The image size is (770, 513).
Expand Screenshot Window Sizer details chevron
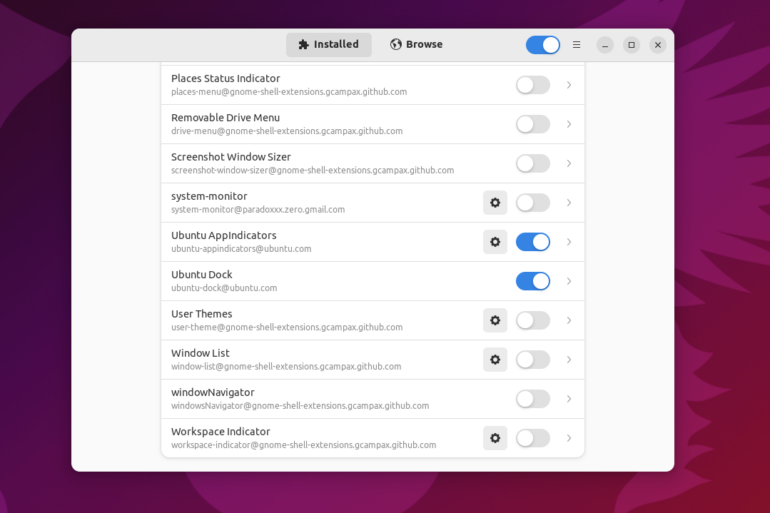click(x=569, y=163)
